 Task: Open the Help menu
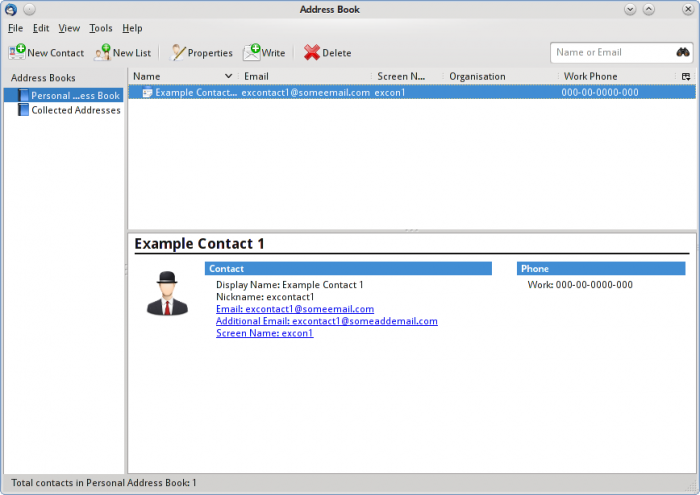[x=132, y=28]
